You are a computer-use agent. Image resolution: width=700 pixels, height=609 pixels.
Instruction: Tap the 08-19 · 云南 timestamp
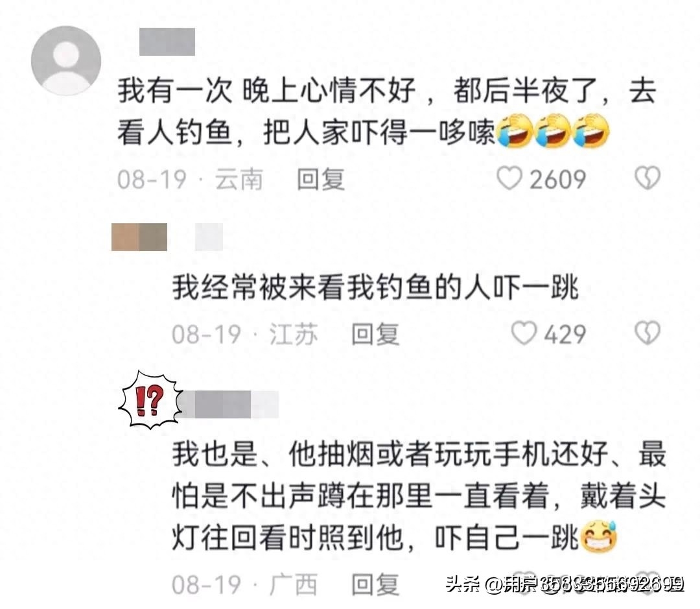point(190,179)
